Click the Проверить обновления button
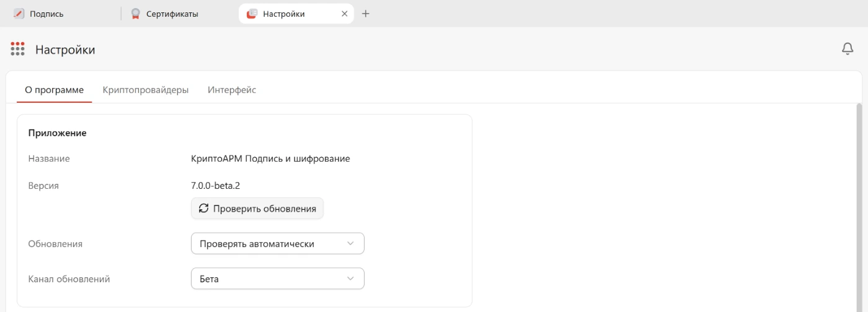This screenshot has width=868, height=312. coord(257,209)
